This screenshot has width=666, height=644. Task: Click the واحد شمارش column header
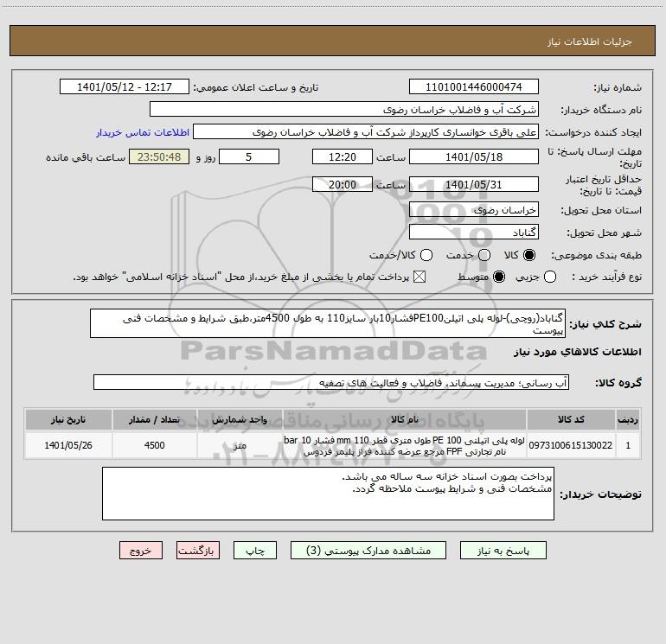pyautogui.click(x=240, y=419)
